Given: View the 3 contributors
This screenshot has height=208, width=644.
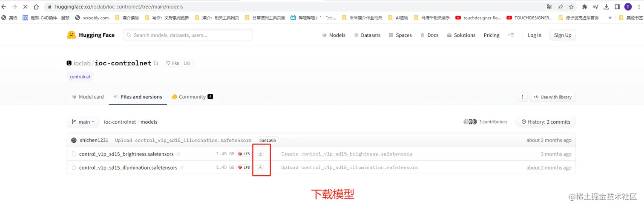Looking at the screenshot, I should pos(486,122).
